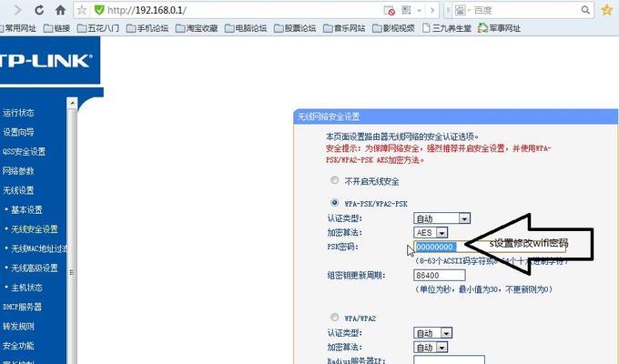
Task: Open the dropdown arrow beside the QR code icon
Action: pos(420,10)
